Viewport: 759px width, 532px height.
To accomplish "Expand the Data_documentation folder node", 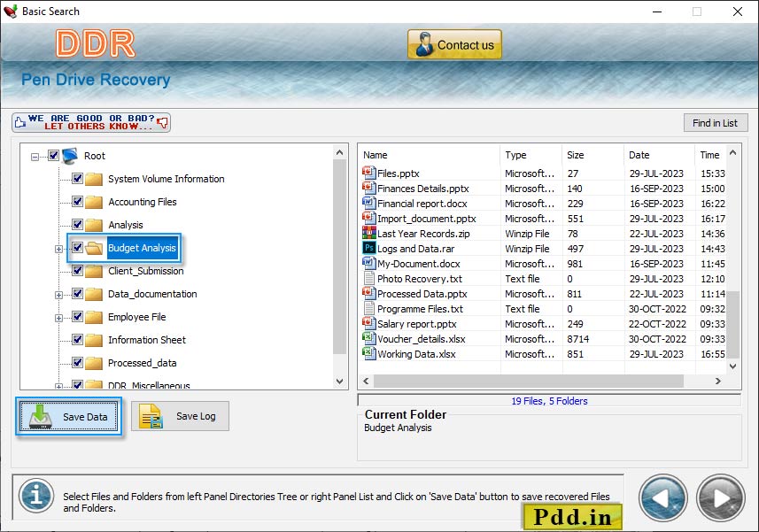I will [58, 295].
